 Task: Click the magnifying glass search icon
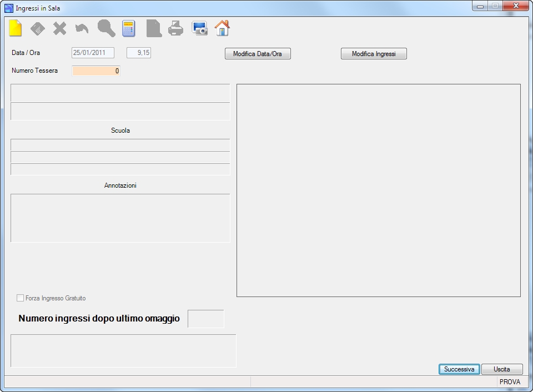(107, 28)
